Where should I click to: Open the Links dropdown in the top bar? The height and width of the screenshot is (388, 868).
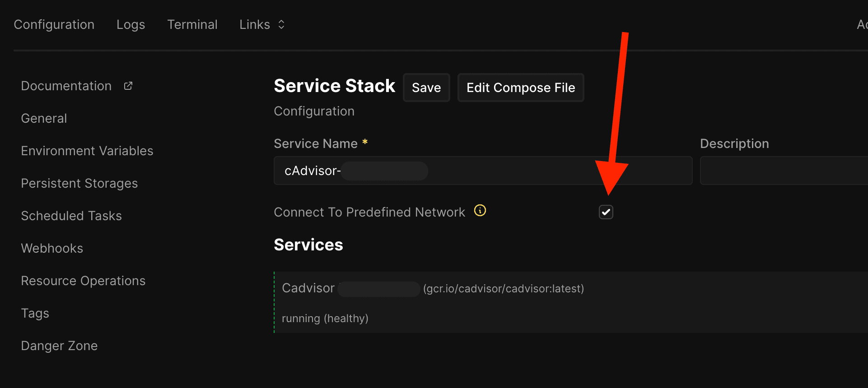click(261, 24)
